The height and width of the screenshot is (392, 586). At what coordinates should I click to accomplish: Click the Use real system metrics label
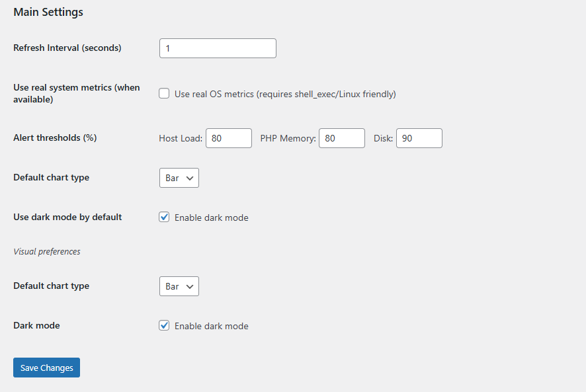pos(77,93)
